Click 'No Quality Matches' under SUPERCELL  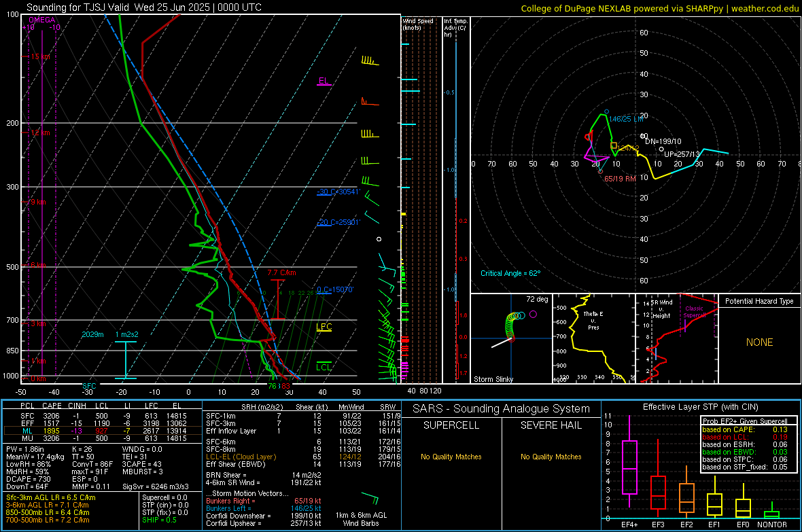pyautogui.click(x=451, y=457)
